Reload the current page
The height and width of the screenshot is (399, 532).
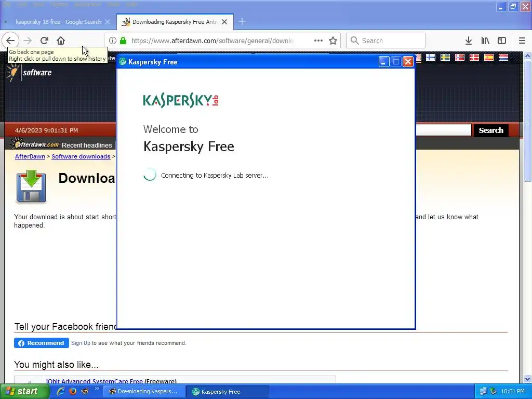coord(44,41)
